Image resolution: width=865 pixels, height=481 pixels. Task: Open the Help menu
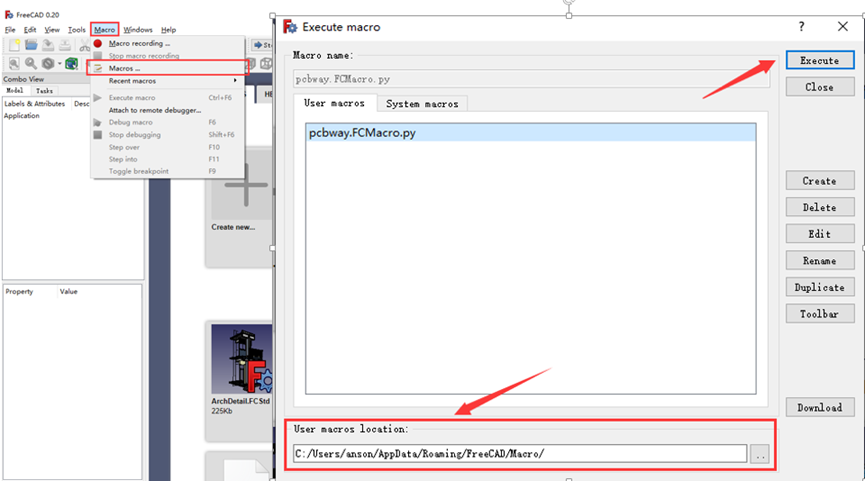tap(168, 29)
